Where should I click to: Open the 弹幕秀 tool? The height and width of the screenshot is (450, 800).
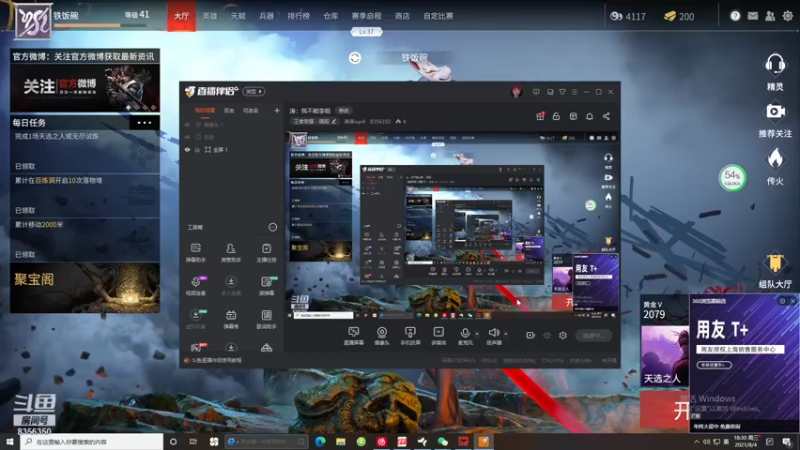pos(231,319)
